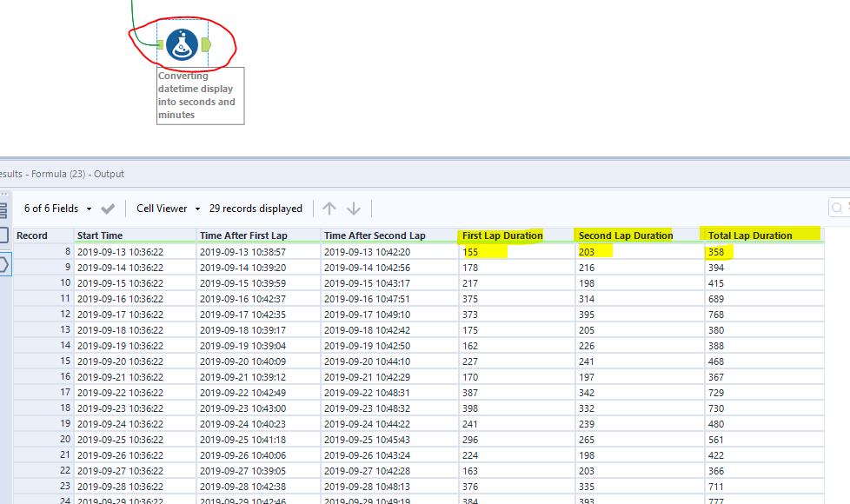The width and height of the screenshot is (850, 504).
Task: Jump to previous record with up arrow
Action: (329, 209)
